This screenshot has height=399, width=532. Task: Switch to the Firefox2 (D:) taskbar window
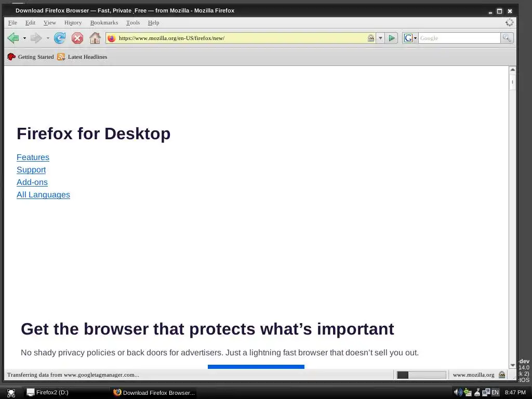66,393
